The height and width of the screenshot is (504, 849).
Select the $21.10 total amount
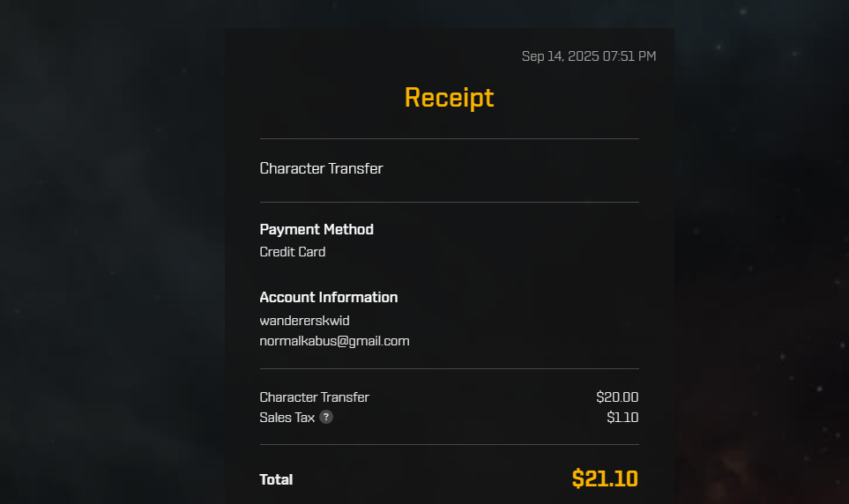click(x=605, y=478)
